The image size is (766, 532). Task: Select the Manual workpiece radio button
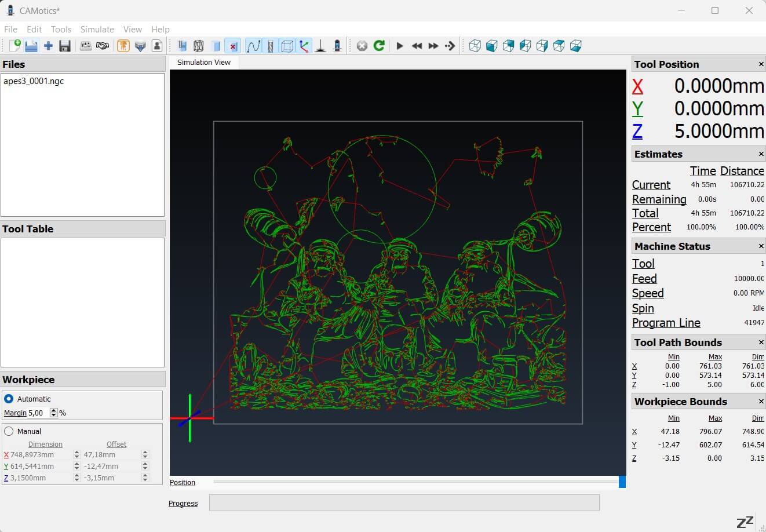[9, 431]
